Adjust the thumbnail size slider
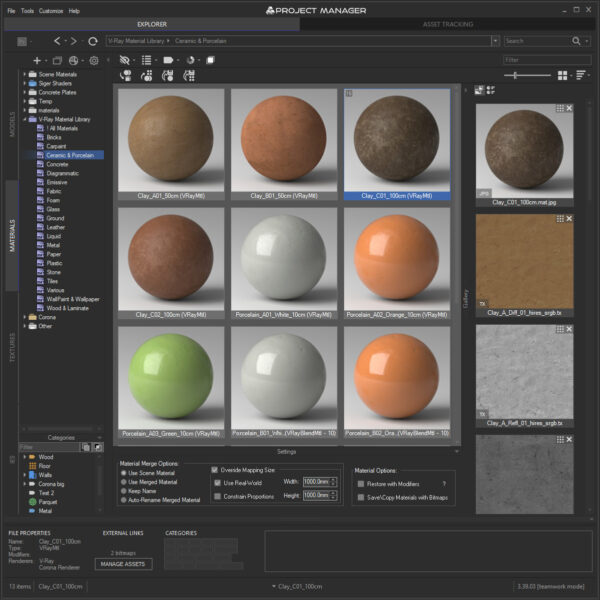600x600 pixels. 515,75
